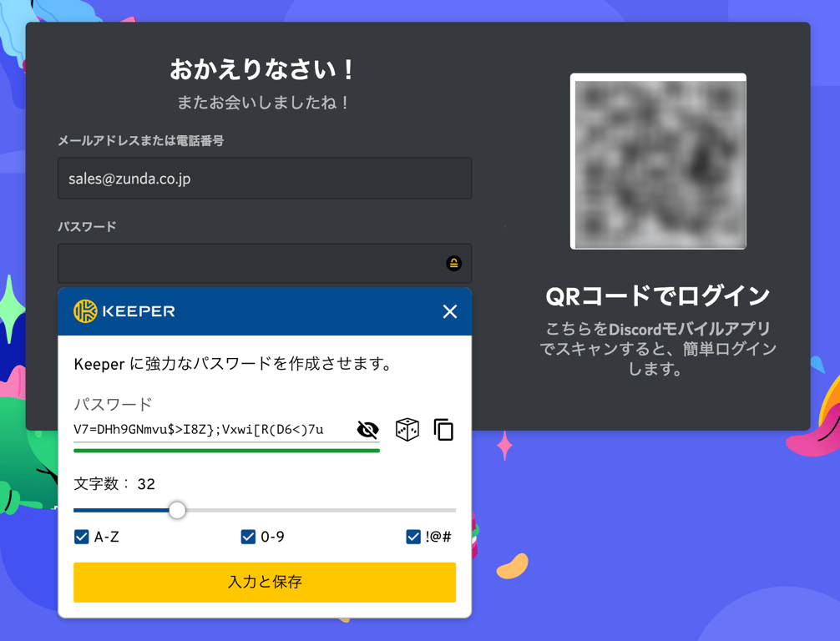Screen dimensions: 840x641
Task: Click the password length slider handle
Action: coord(177,510)
